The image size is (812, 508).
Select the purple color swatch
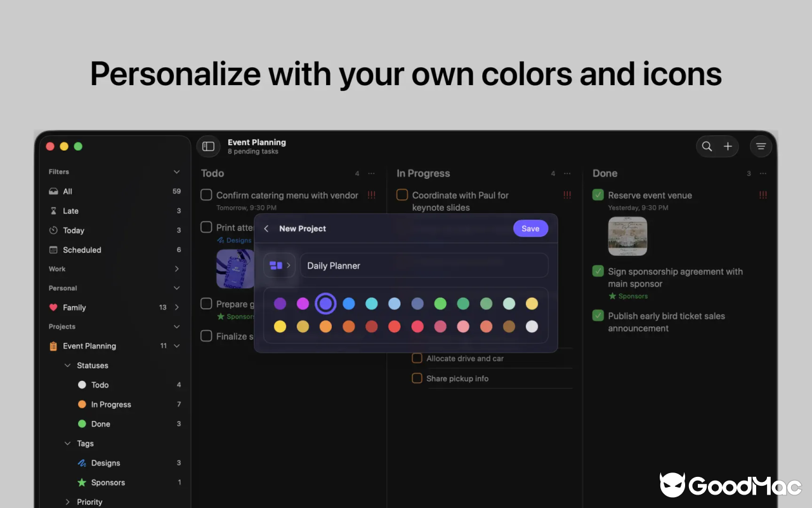280,304
